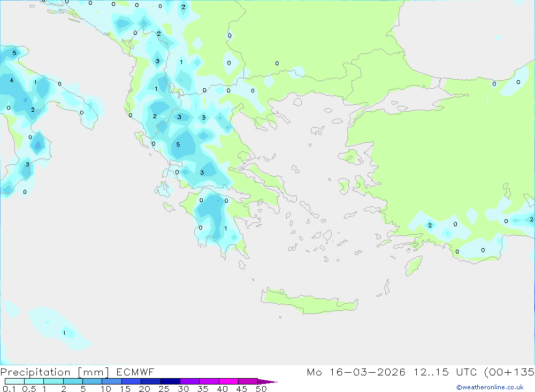The height and width of the screenshot is (392, 535).
Task: Click the '[mm]' unit label
Action: 94,372
